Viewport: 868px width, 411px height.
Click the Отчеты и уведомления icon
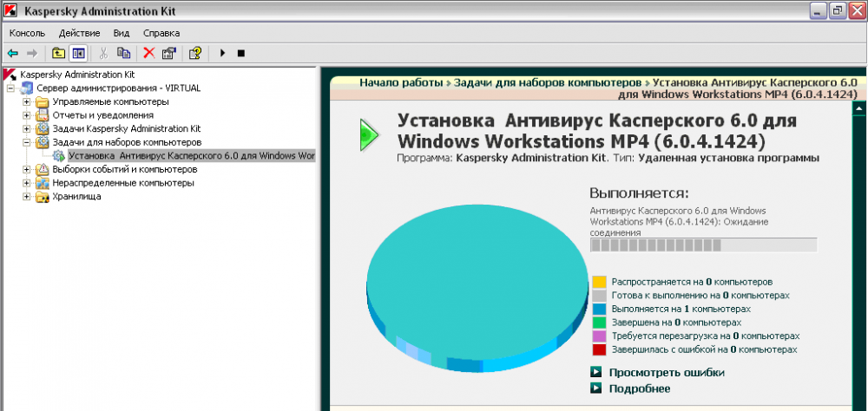(x=42, y=115)
